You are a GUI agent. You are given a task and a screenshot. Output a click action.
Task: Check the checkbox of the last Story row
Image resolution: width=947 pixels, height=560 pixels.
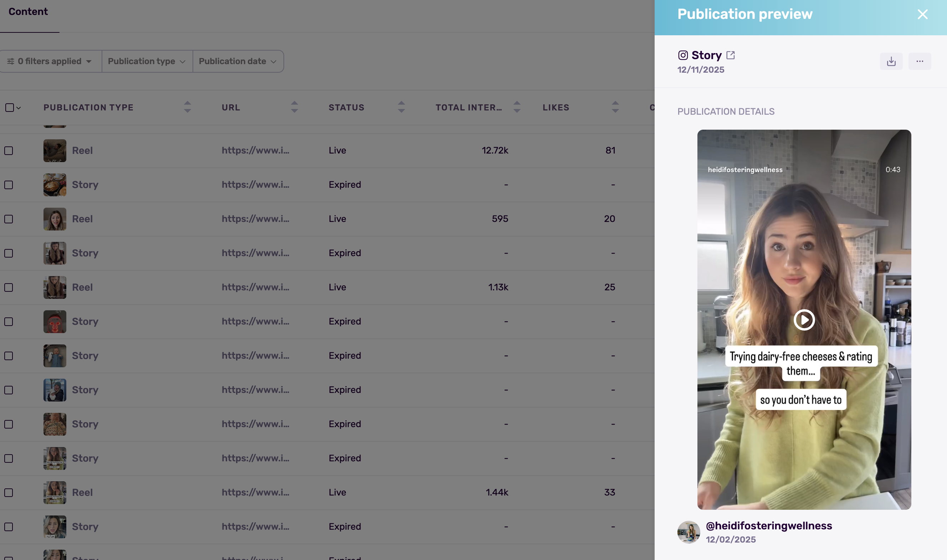[x=9, y=527]
